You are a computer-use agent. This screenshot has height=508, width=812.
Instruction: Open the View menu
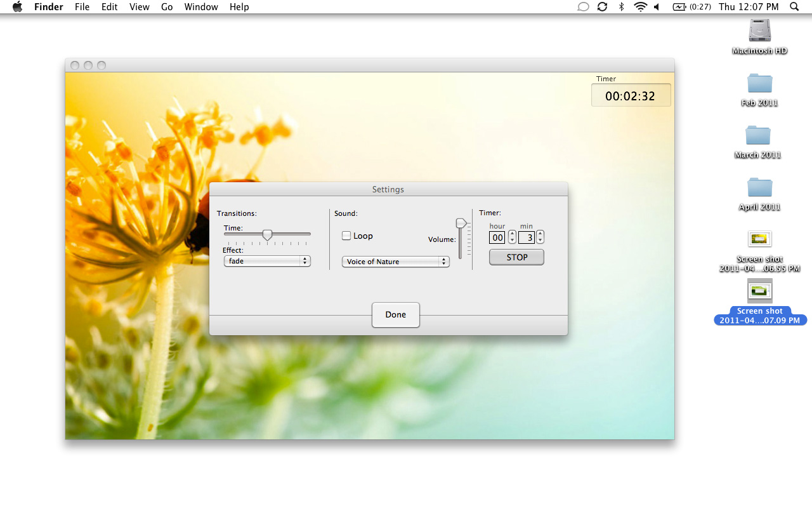click(139, 7)
